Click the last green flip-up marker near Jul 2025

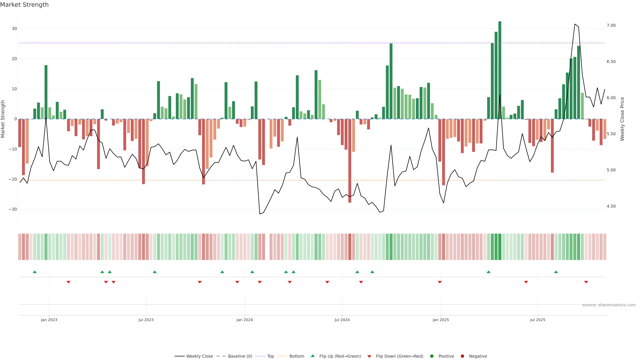tap(556, 272)
